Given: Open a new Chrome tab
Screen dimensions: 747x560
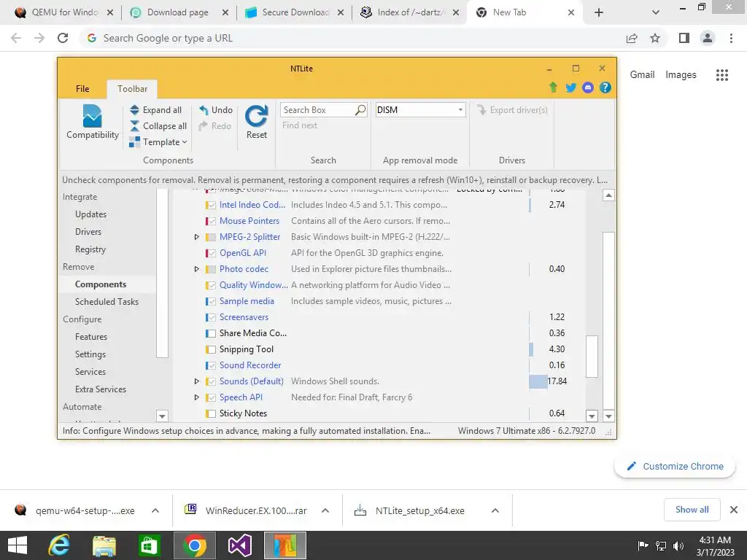Looking at the screenshot, I should click(599, 13).
